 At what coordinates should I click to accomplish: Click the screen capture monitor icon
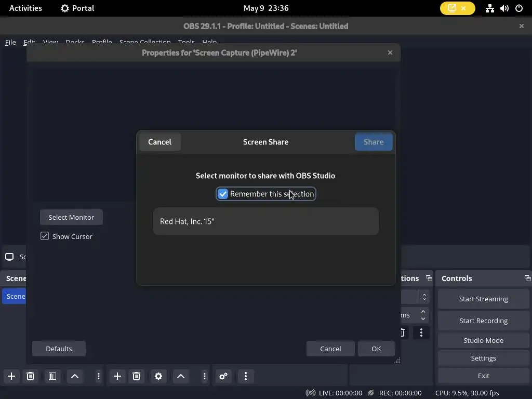[x=9, y=257]
